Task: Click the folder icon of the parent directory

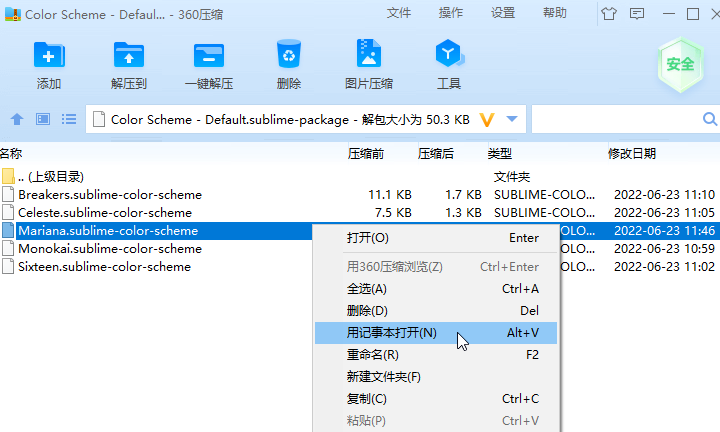Action: (8, 176)
